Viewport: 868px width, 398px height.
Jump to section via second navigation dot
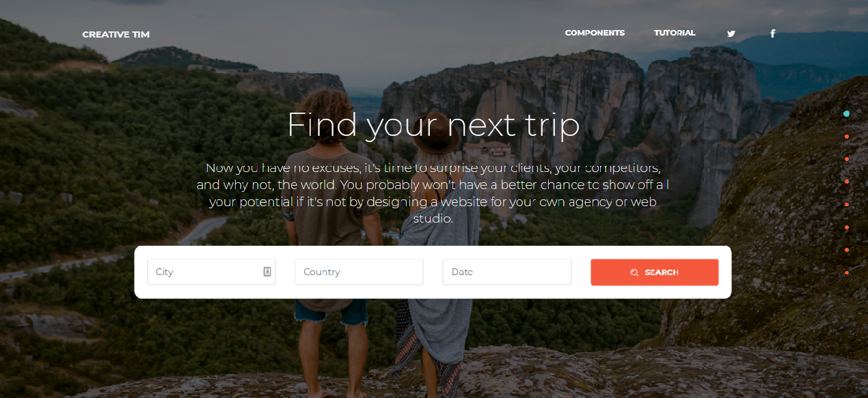[847, 137]
